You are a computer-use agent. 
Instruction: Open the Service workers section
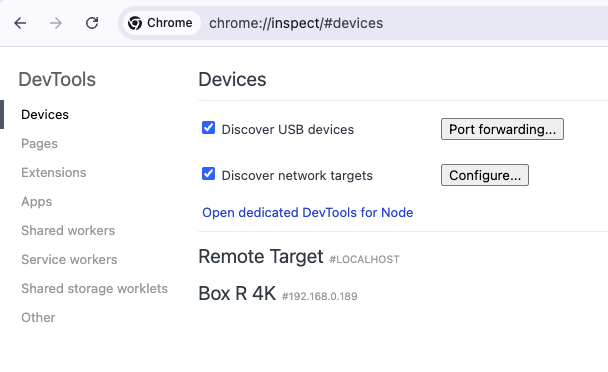[69, 260]
